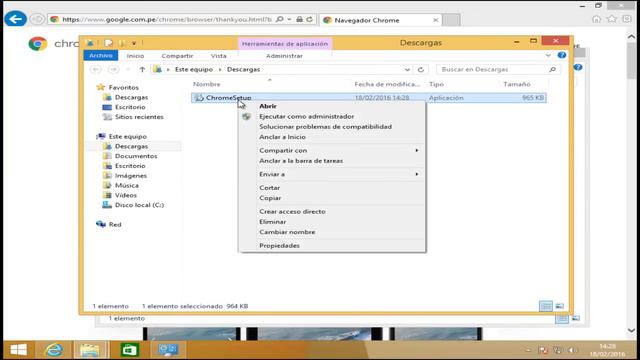
Task: Open Imágenes in the navigation pane
Action: click(131, 176)
